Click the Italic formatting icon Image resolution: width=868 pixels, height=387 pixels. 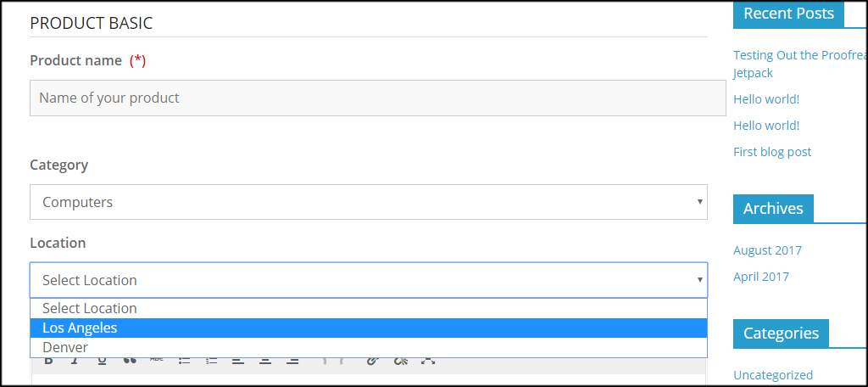pyautogui.click(x=75, y=361)
